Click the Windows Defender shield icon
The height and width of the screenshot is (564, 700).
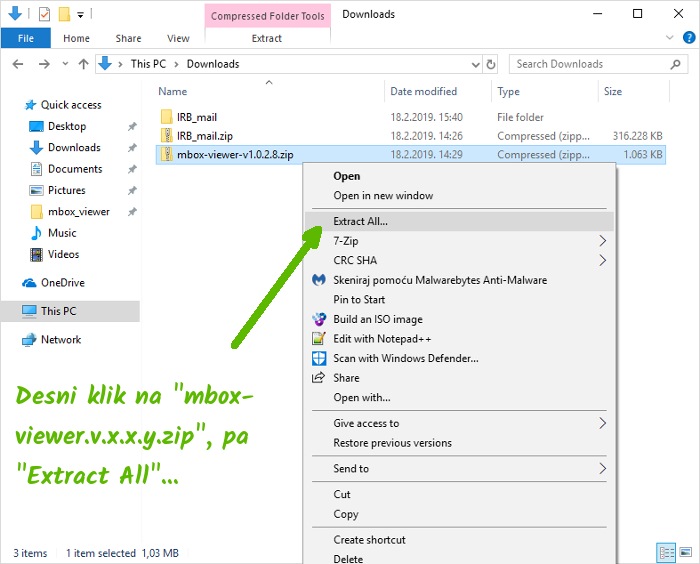[319, 358]
